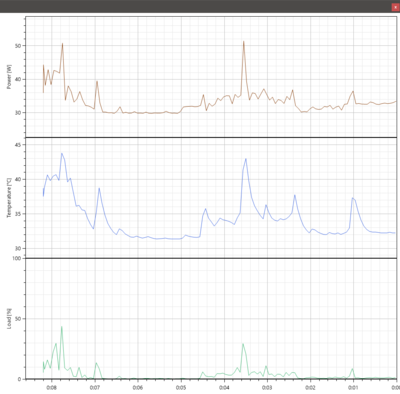
Task: Click the tallest green load spike after 0:08
Action: (62, 327)
